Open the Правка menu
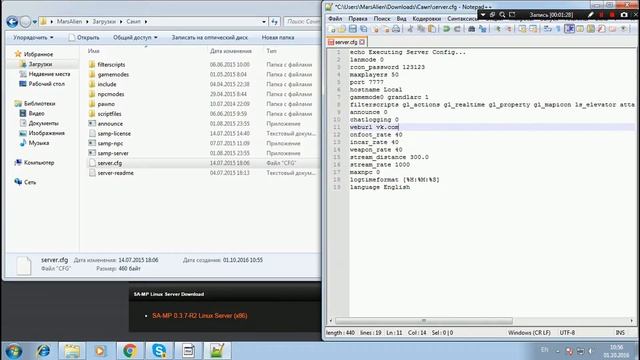The width and height of the screenshot is (640, 360). click(358, 19)
